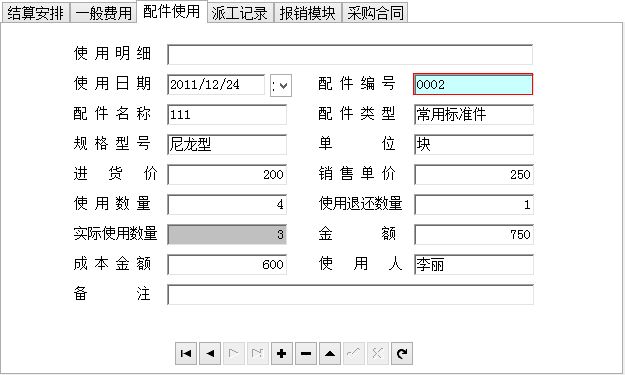Click the 使用明细 input field
This screenshot has width=625, height=375.
[x=350, y=55]
